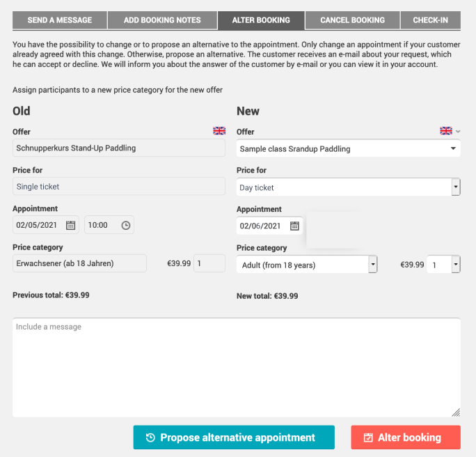Open the new participant quantity dropdown

click(443, 265)
